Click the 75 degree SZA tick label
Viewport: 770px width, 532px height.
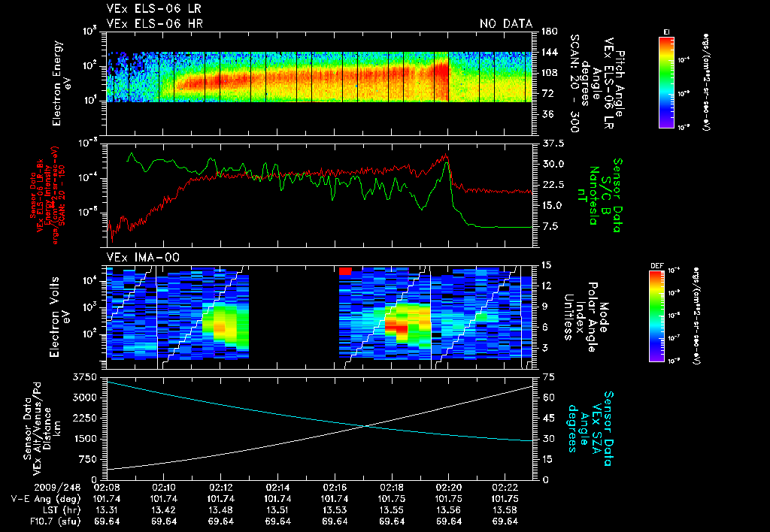coord(548,377)
